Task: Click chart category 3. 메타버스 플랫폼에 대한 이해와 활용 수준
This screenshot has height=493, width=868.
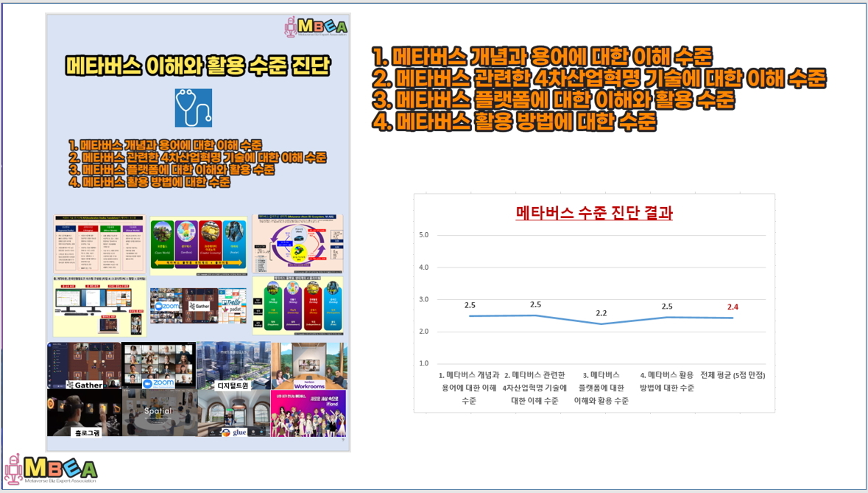Action: coord(601,388)
